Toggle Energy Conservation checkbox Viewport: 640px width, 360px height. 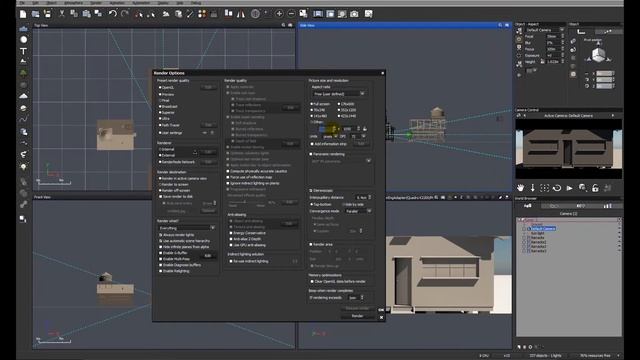click(x=248, y=233)
